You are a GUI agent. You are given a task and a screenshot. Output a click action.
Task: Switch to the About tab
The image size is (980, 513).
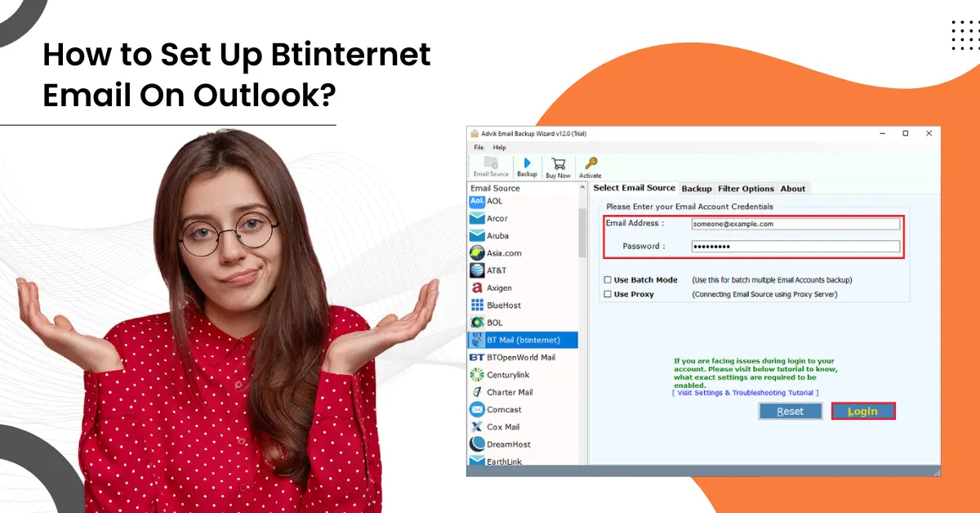pyautogui.click(x=792, y=188)
